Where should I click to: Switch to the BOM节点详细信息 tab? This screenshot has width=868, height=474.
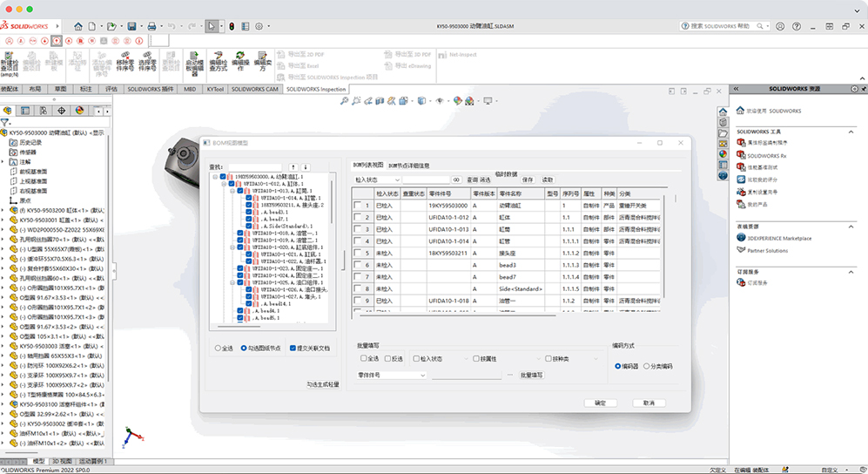(x=408, y=166)
